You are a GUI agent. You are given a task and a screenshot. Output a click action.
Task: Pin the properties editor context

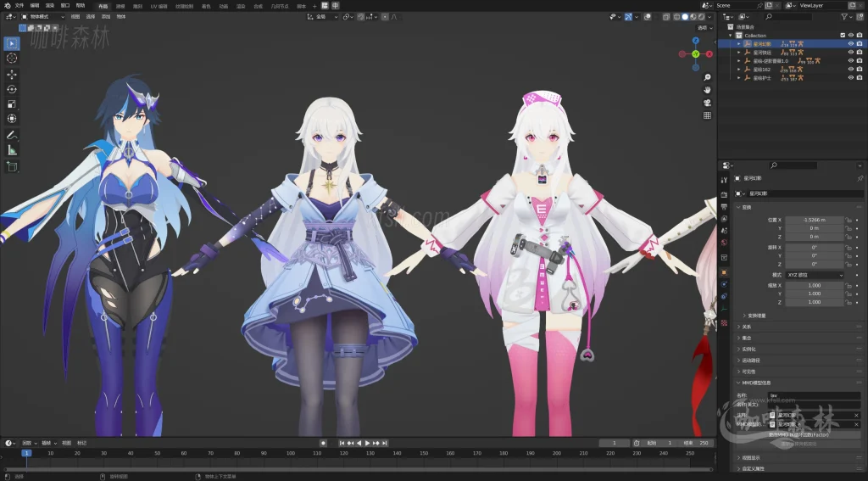coord(860,178)
